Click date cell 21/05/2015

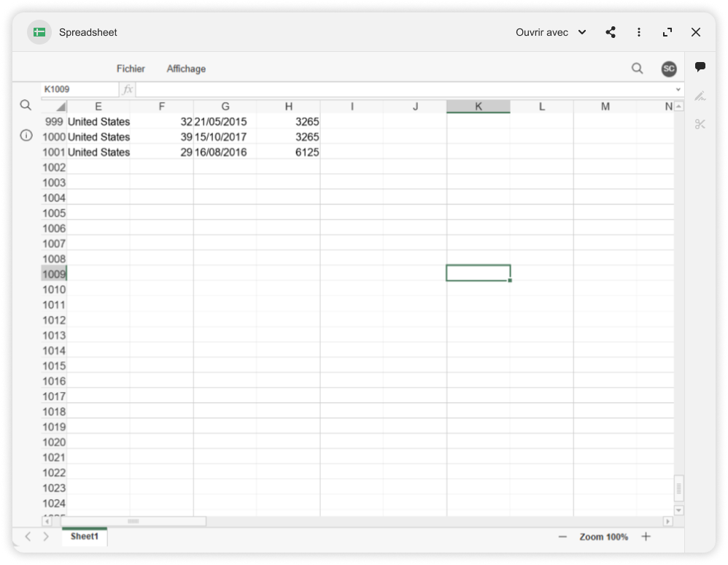click(x=225, y=122)
